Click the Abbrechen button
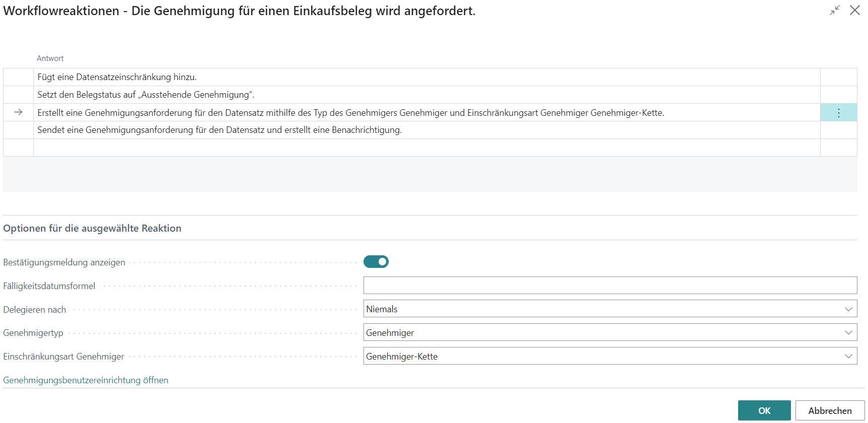Screen dimensions: 868x423 830,410
